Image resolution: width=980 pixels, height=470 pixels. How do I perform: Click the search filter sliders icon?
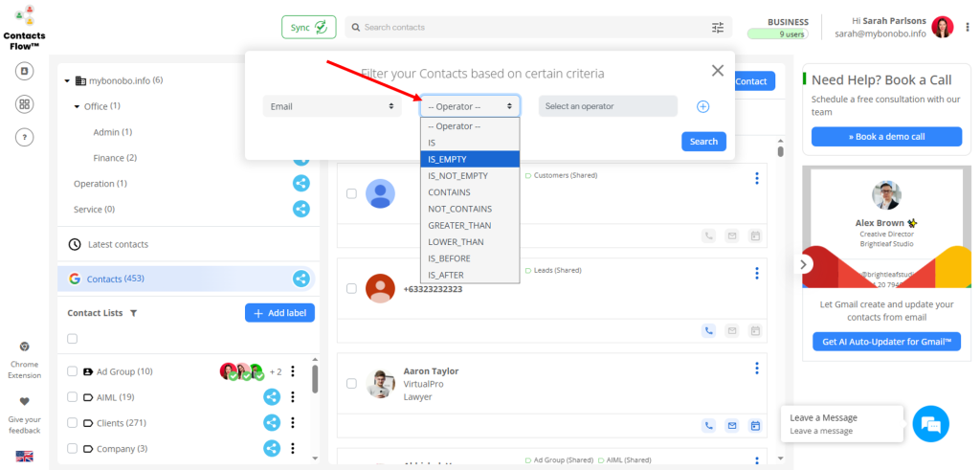pyautogui.click(x=718, y=28)
